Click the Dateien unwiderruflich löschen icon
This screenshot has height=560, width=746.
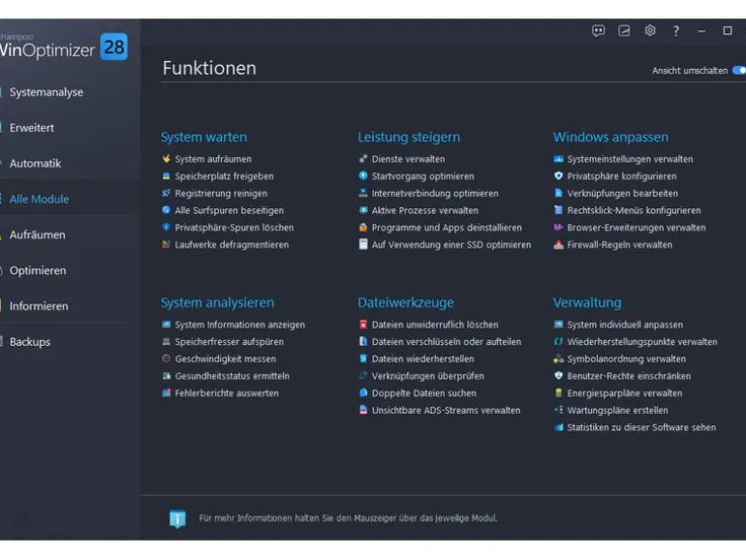tap(363, 325)
